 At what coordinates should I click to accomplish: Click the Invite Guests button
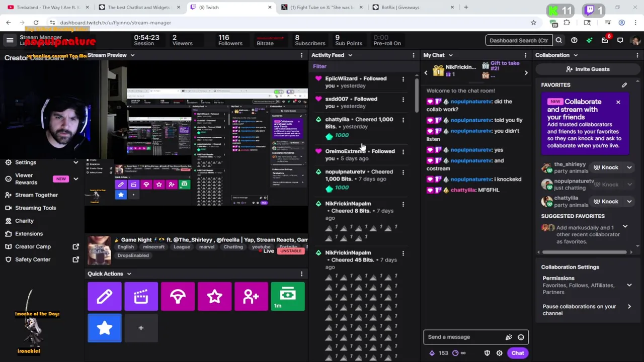587,69
